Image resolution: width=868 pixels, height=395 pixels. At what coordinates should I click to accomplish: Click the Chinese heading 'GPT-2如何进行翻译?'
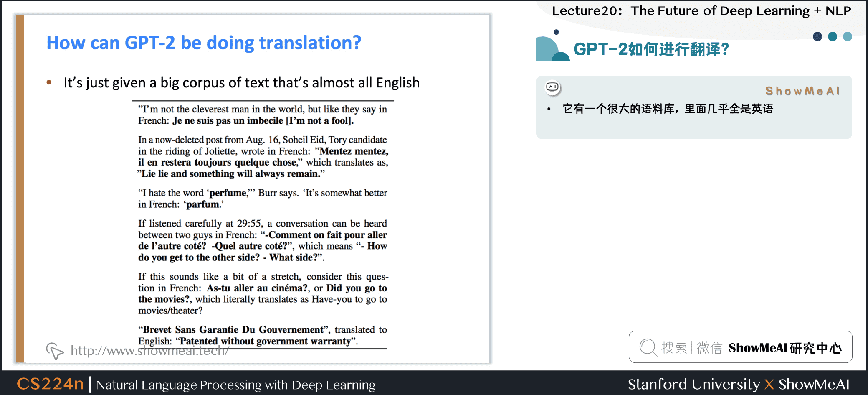[x=651, y=49]
